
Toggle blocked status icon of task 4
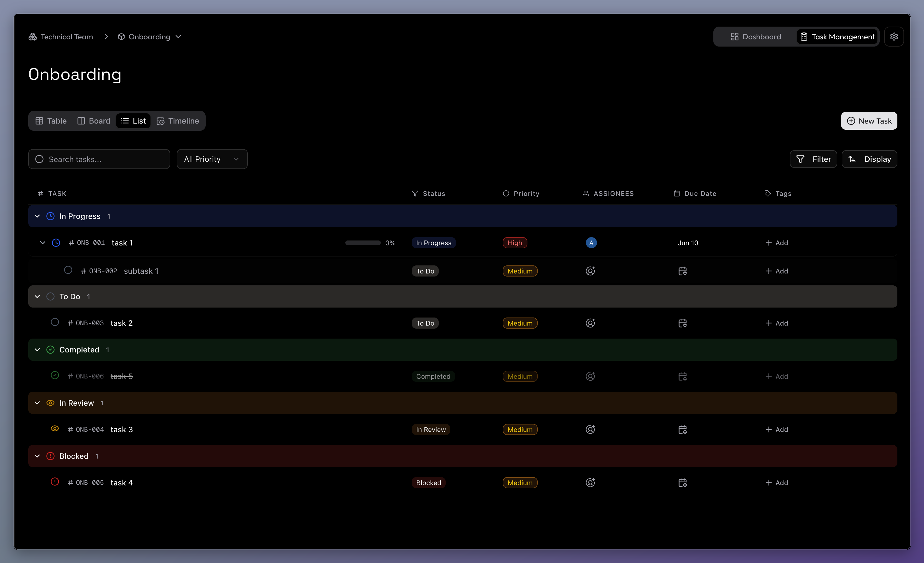click(55, 482)
